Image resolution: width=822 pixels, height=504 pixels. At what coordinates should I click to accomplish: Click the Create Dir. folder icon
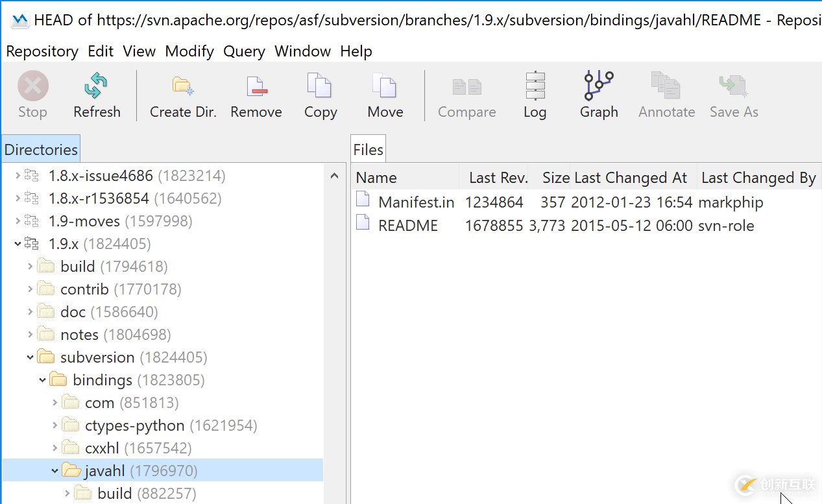[x=183, y=86]
